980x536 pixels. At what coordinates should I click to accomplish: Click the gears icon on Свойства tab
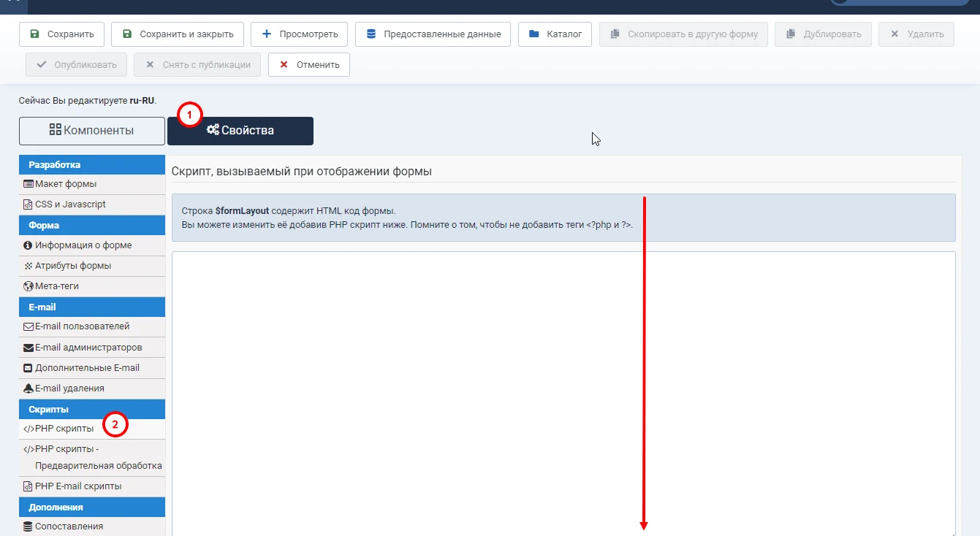click(x=213, y=130)
